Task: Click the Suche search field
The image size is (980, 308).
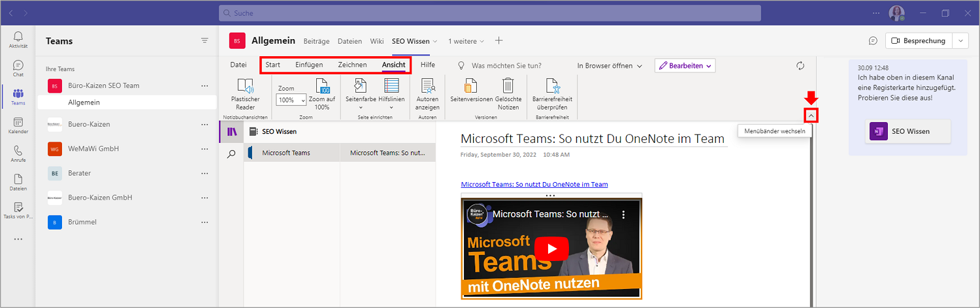Action: point(489,13)
